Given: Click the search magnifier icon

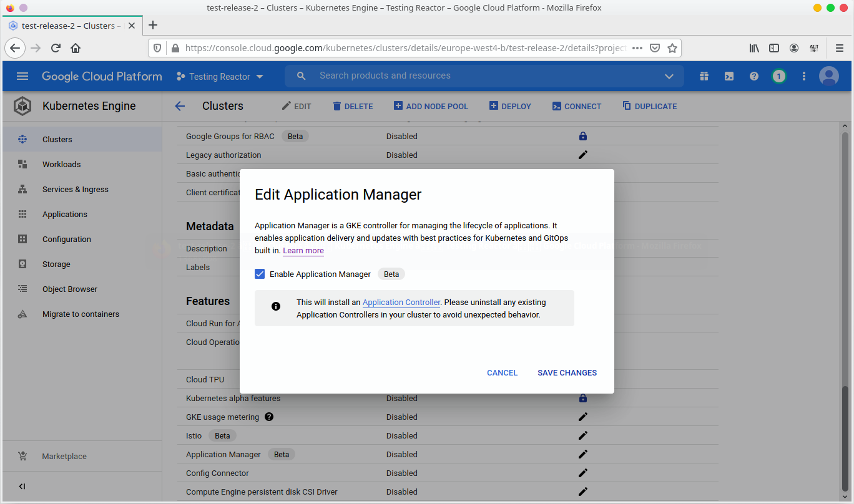Looking at the screenshot, I should (301, 76).
